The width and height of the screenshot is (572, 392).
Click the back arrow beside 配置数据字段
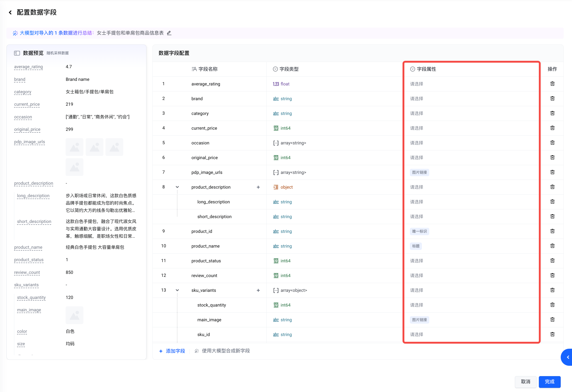(x=10, y=12)
